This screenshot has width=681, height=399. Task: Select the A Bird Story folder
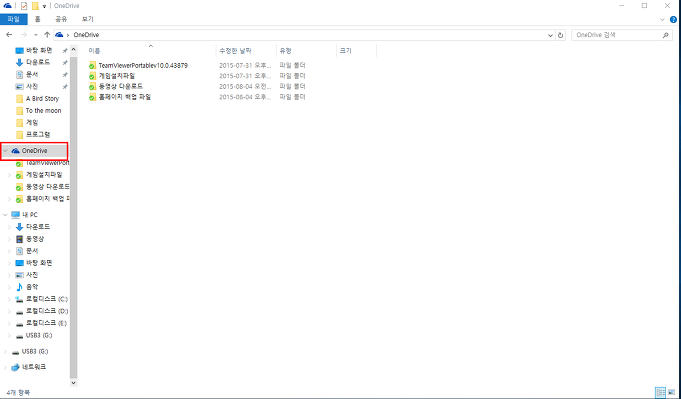click(x=42, y=99)
